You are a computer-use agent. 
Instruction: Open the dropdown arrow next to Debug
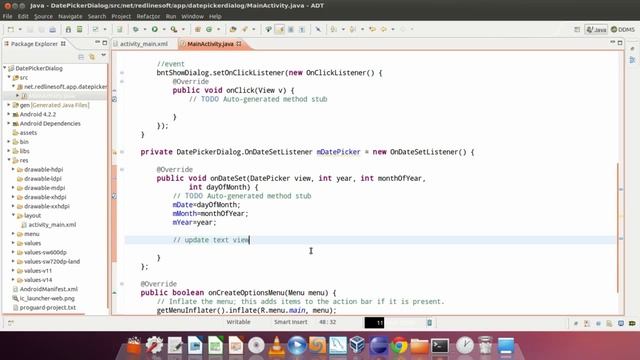(x=144, y=29)
